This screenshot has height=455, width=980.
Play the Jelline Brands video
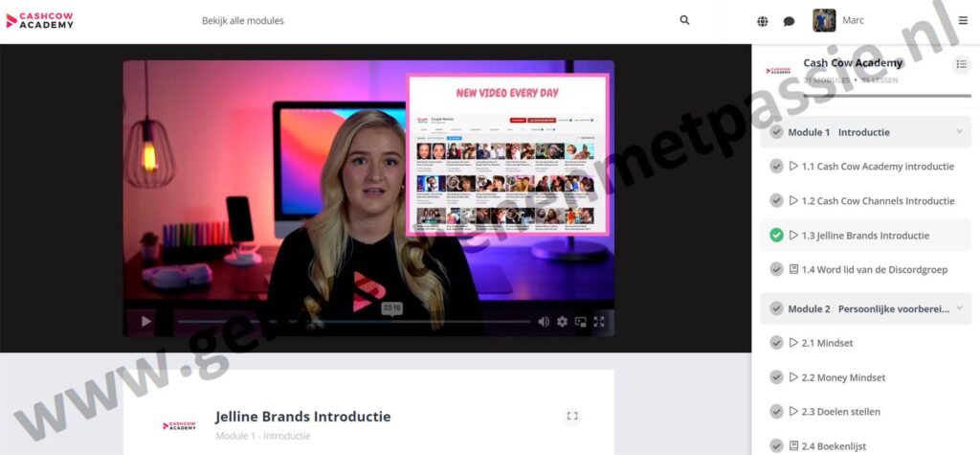[x=146, y=322]
